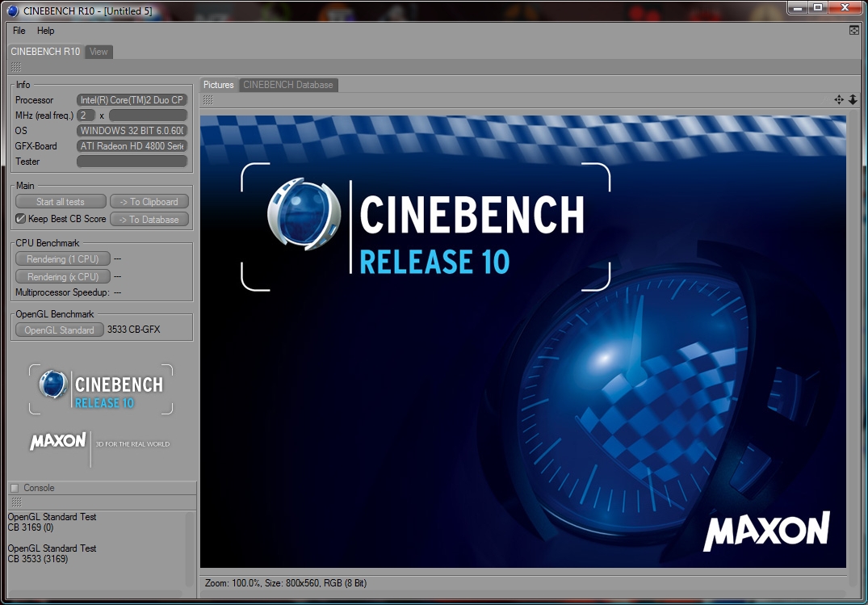Viewport: 868px width, 605px height.
Task: Click the empty Tester name field
Action: point(132,162)
